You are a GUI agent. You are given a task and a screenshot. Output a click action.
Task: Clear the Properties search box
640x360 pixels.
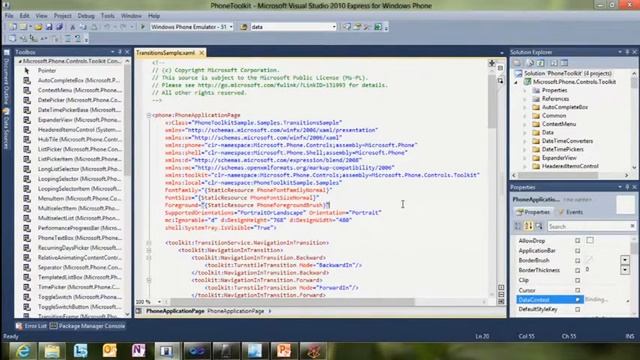tap(632, 226)
